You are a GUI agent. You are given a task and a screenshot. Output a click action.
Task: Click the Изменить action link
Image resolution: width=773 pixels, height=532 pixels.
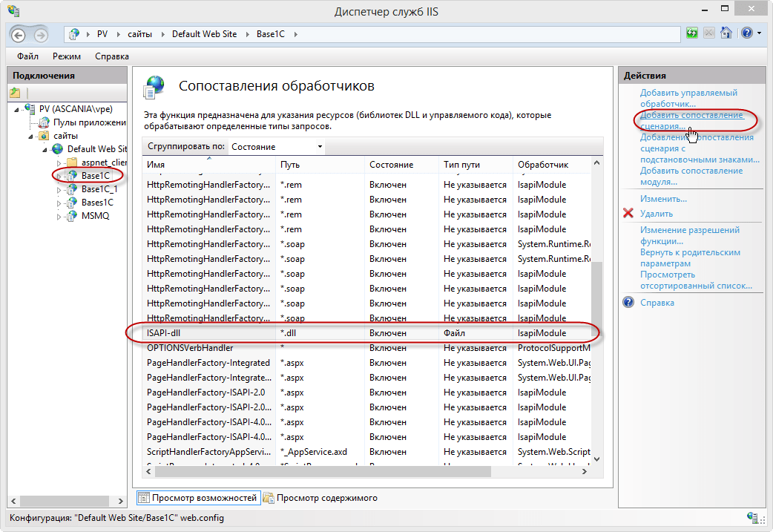[663, 199]
